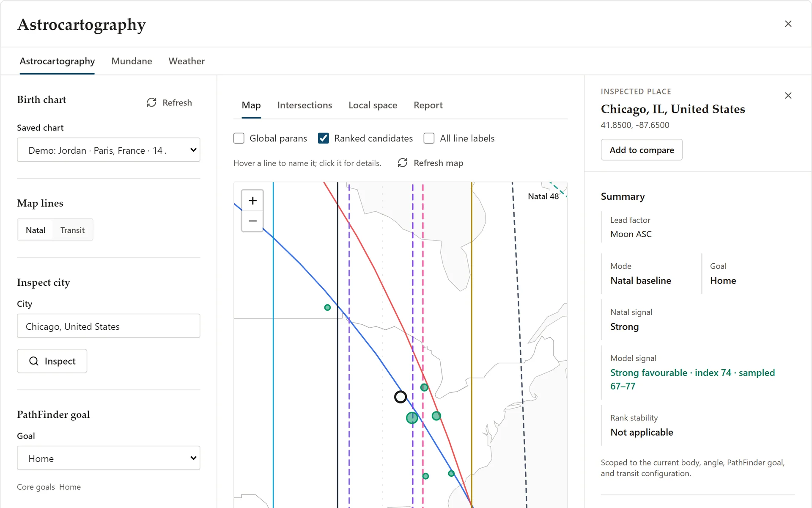
Task: Close the Astrocartography dialog
Action: coord(788,24)
